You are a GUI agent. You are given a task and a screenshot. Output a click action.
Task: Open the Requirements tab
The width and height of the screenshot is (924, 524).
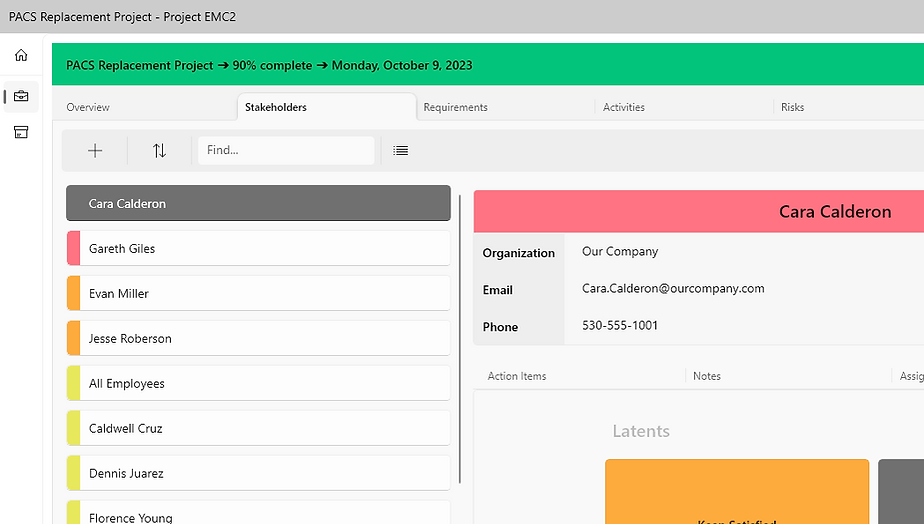pyautogui.click(x=456, y=107)
